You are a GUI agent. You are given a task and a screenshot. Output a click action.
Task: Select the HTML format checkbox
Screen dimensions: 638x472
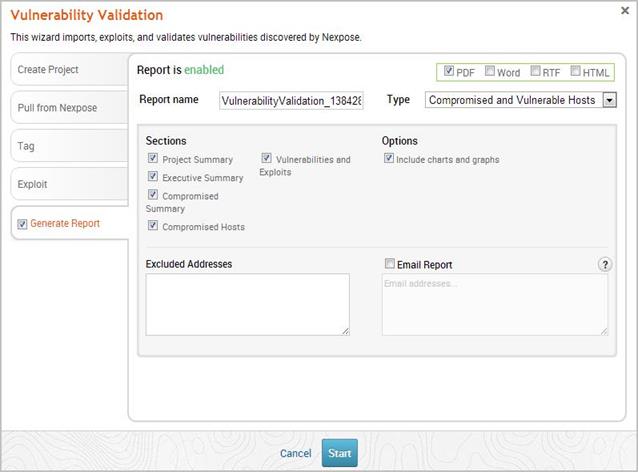coord(576,72)
